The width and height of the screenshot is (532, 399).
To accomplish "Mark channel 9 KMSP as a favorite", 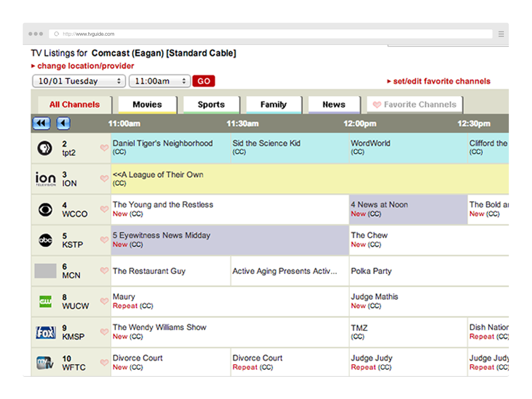I will (104, 332).
